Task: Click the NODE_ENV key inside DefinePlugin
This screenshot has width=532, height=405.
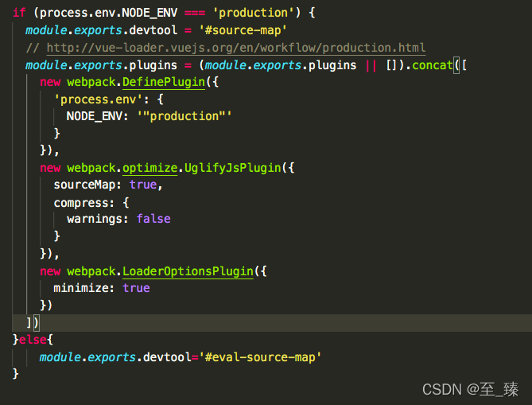Action: tap(95, 116)
